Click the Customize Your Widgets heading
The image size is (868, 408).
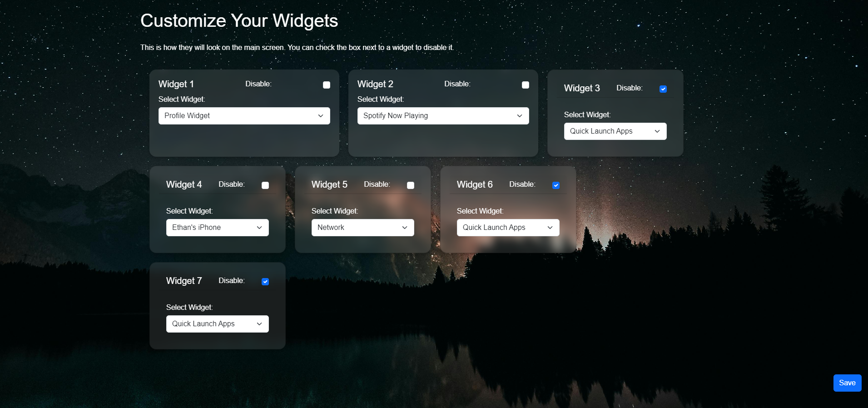pyautogui.click(x=239, y=21)
